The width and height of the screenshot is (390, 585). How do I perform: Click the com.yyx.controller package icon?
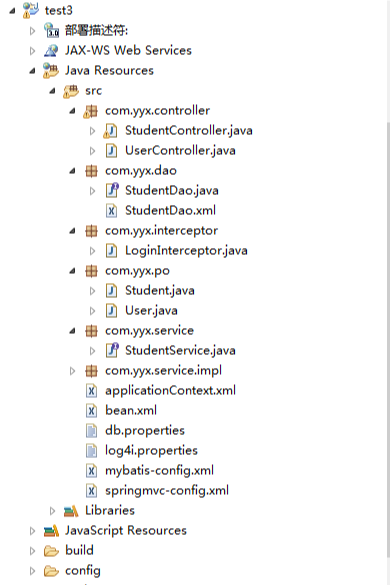[91, 110]
